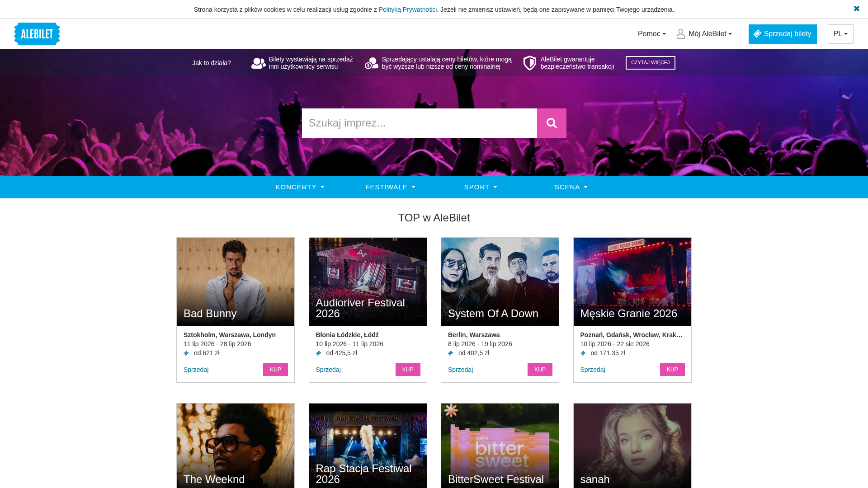Open The Weeknd event thumbnail
Screen dimensions: 868x488
[x=236, y=446]
